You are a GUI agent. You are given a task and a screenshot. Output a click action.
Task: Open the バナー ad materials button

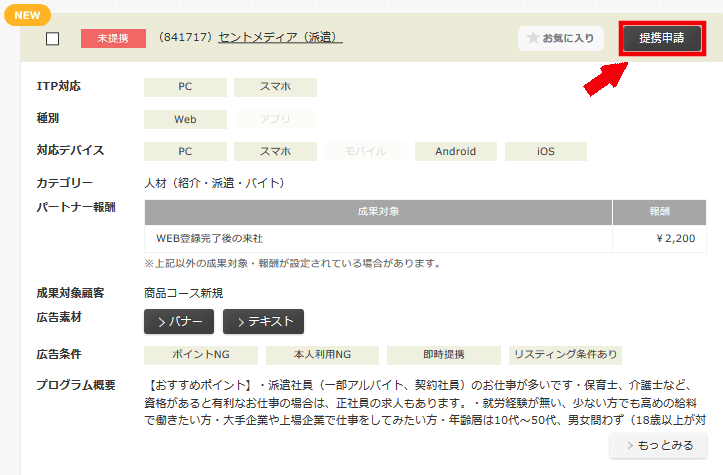[x=179, y=321]
